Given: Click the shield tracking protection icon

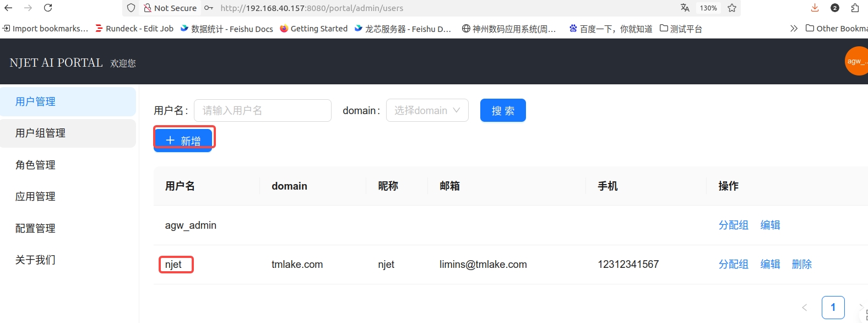Looking at the screenshot, I should point(131,8).
